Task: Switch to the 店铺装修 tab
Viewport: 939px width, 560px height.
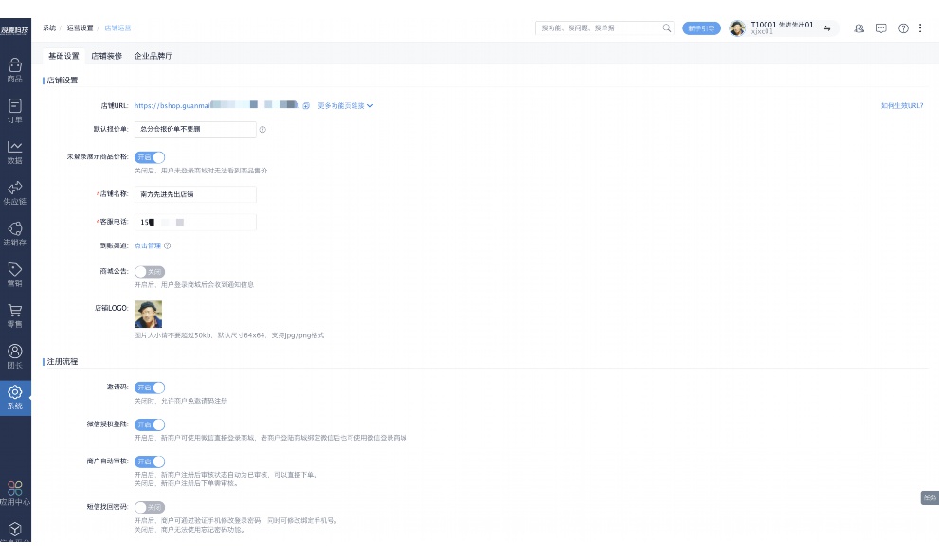Action: coord(106,56)
